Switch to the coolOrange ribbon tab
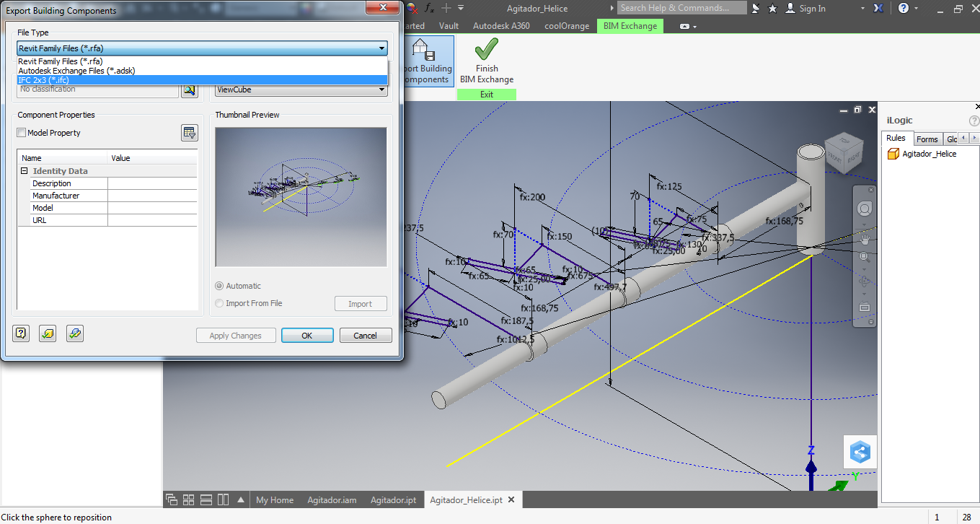 pyautogui.click(x=567, y=26)
